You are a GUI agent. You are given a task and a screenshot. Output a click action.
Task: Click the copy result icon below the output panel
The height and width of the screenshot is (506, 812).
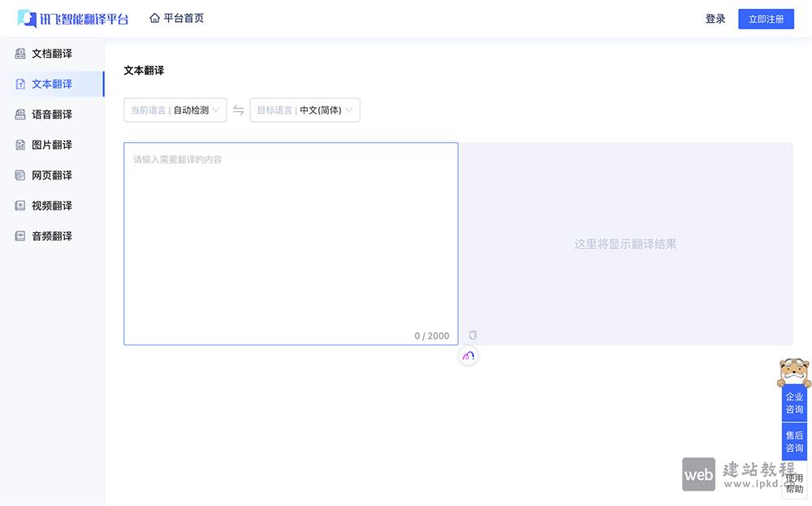tap(472, 334)
